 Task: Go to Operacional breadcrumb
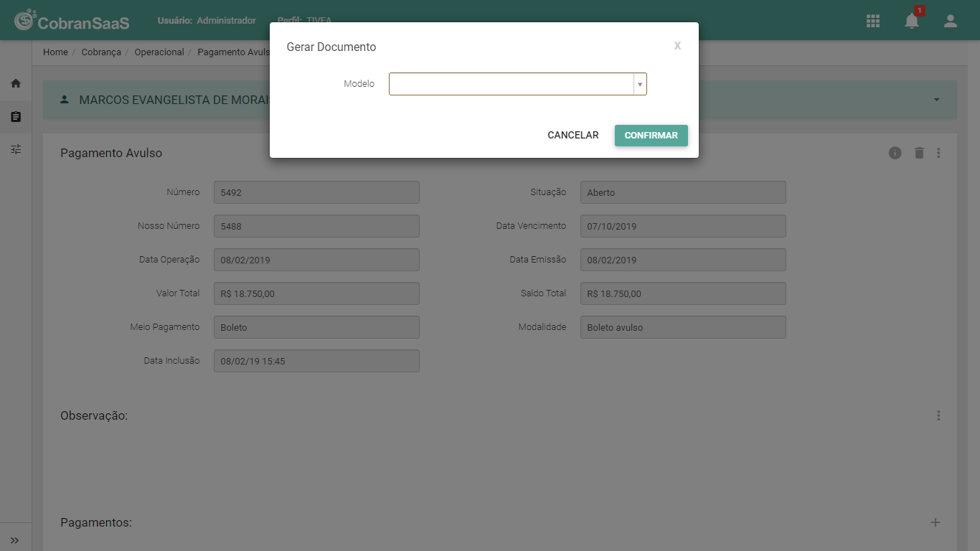159,52
